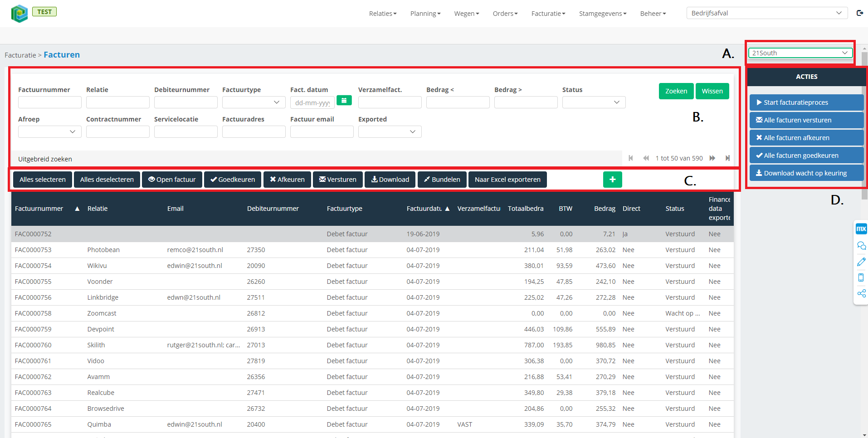
Task: Focus the Relatie filter input field
Action: 117,102
